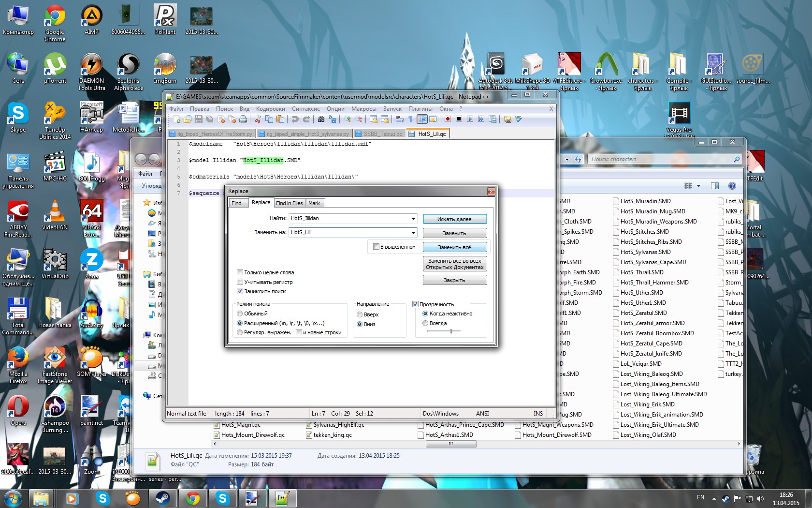Screen dimensions: 812x508
Task: Click the Save All toolbar icon
Action: [210, 119]
